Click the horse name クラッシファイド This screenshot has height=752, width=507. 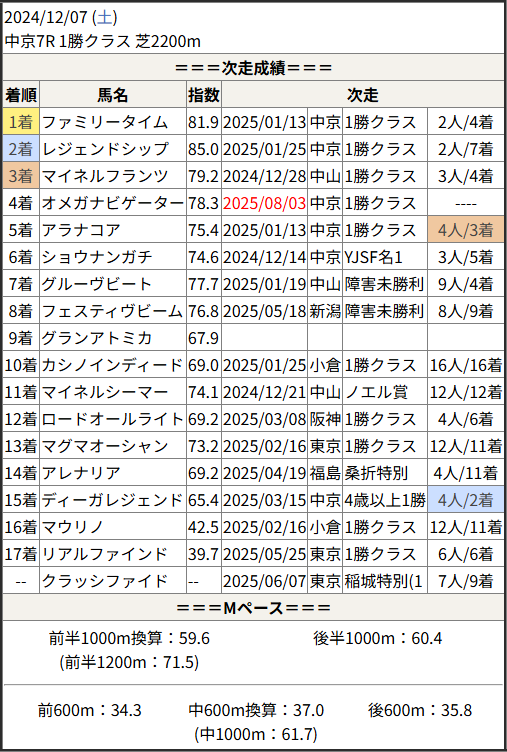[105, 581]
